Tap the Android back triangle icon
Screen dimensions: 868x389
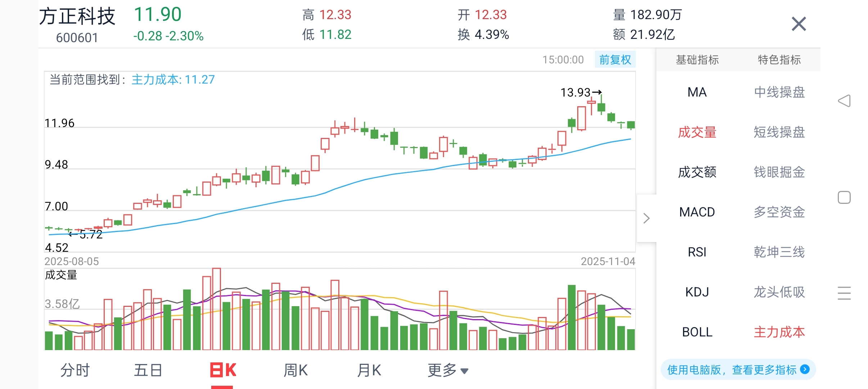click(844, 101)
